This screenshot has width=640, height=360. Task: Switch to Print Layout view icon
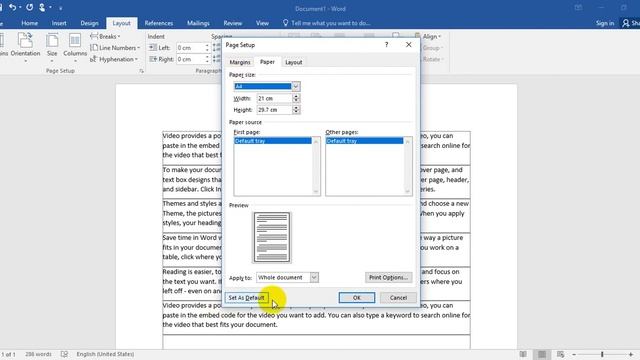tap(542, 354)
